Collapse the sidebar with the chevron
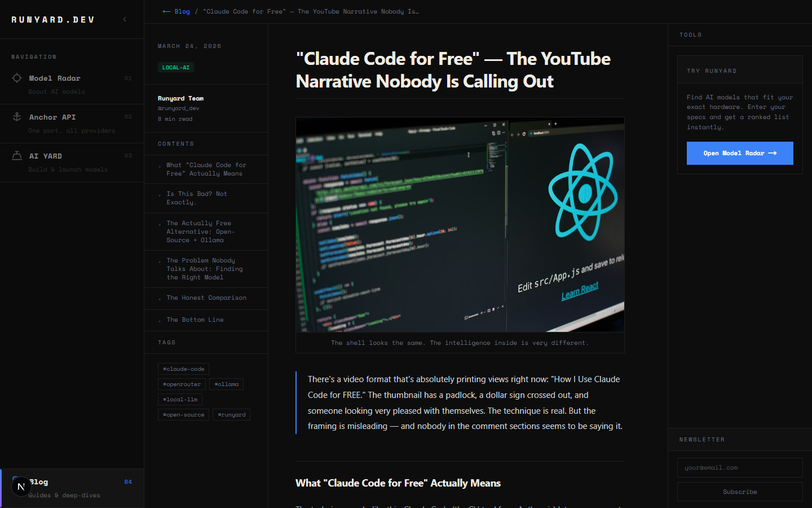 (x=124, y=19)
